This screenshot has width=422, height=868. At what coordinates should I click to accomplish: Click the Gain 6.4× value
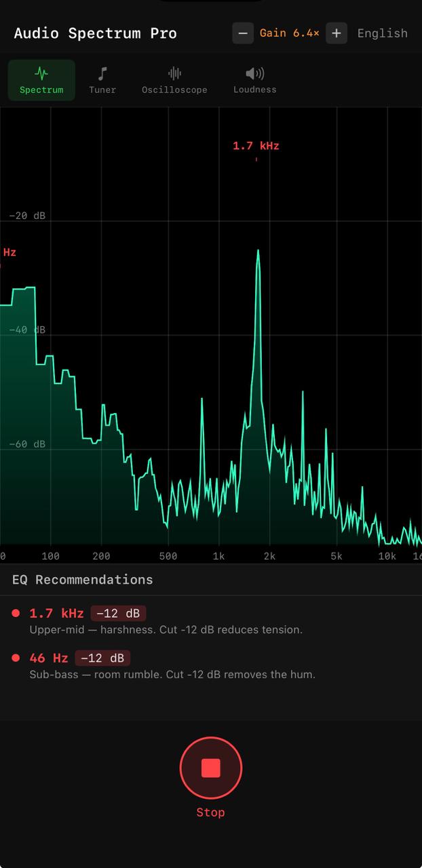click(x=290, y=33)
